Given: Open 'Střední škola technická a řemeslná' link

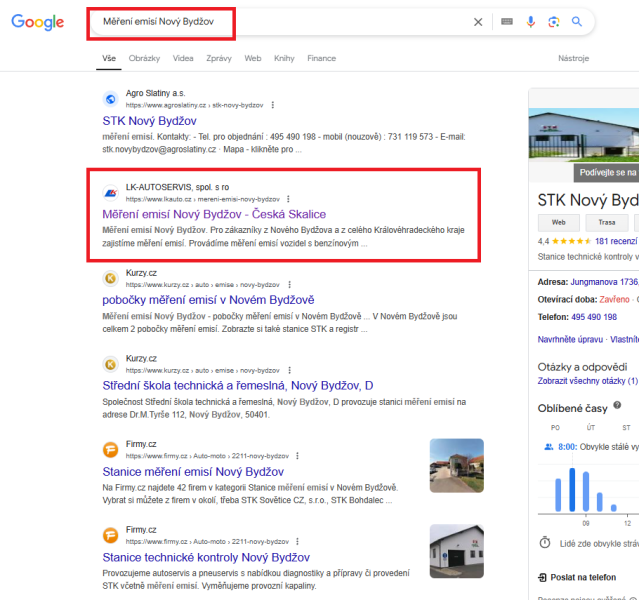Looking at the screenshot, I should [238, 385].
